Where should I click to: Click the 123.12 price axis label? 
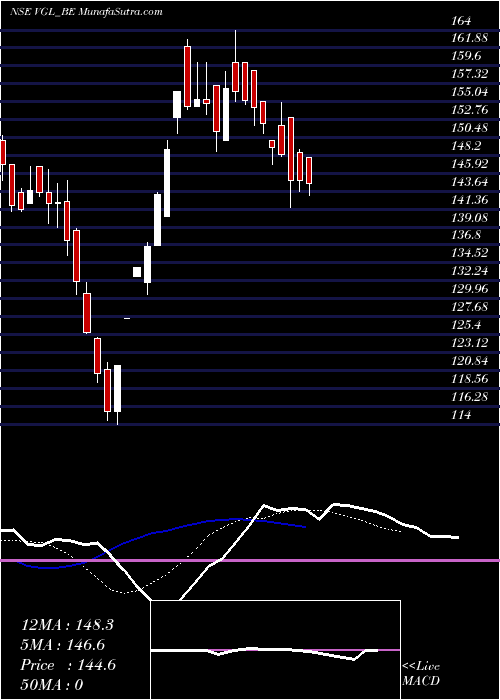tap(469, 343)
